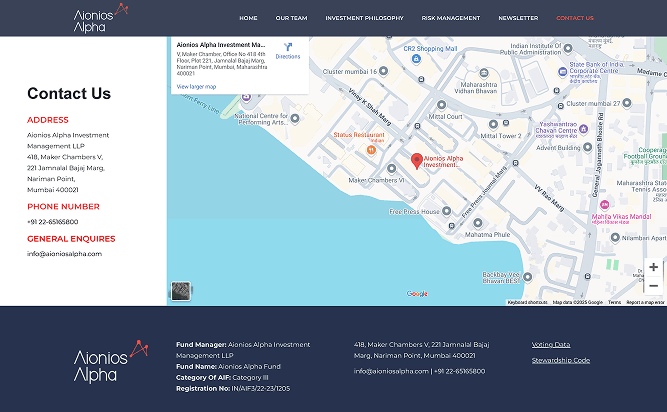Click the Aionios Alpha footer logo
This screenshot has width=667, height=412.
pos(111,361)
